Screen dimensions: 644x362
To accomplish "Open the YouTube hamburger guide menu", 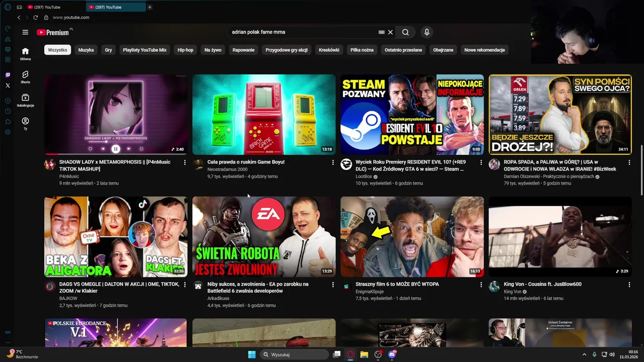I will click(x=25, y=32).
